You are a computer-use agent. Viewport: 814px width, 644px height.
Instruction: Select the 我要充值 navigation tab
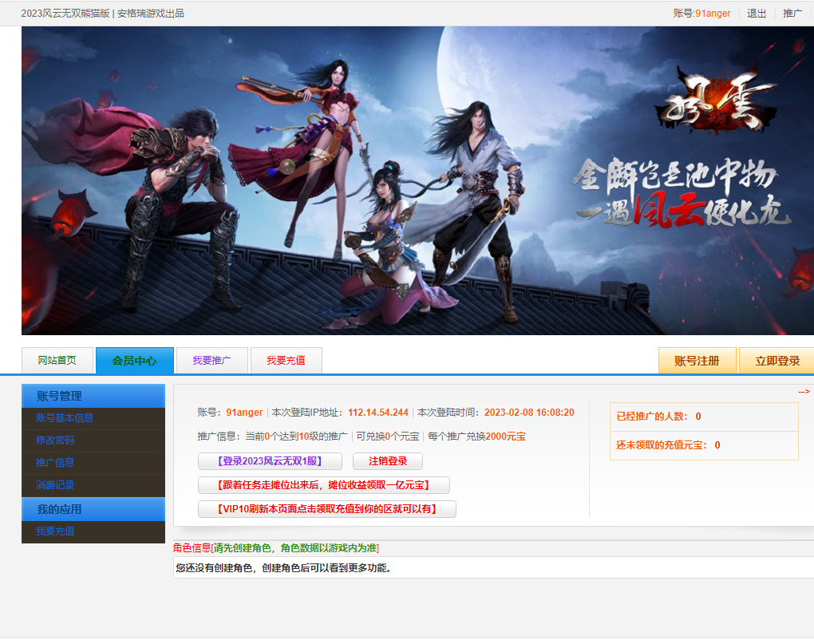click(286, 361)
